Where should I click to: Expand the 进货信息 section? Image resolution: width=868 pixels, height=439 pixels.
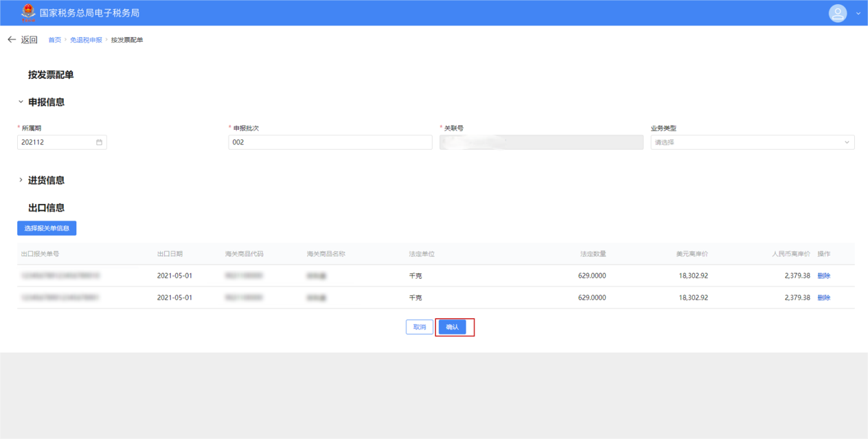[x=21, y=180]
